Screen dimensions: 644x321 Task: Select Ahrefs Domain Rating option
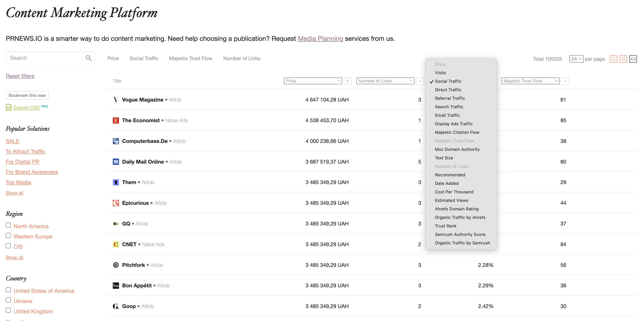461,209
